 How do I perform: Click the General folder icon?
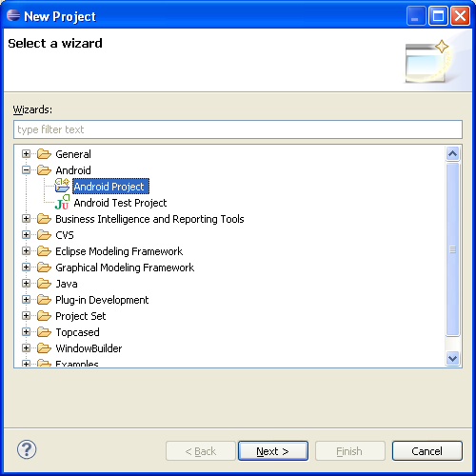tap(44, 154)
